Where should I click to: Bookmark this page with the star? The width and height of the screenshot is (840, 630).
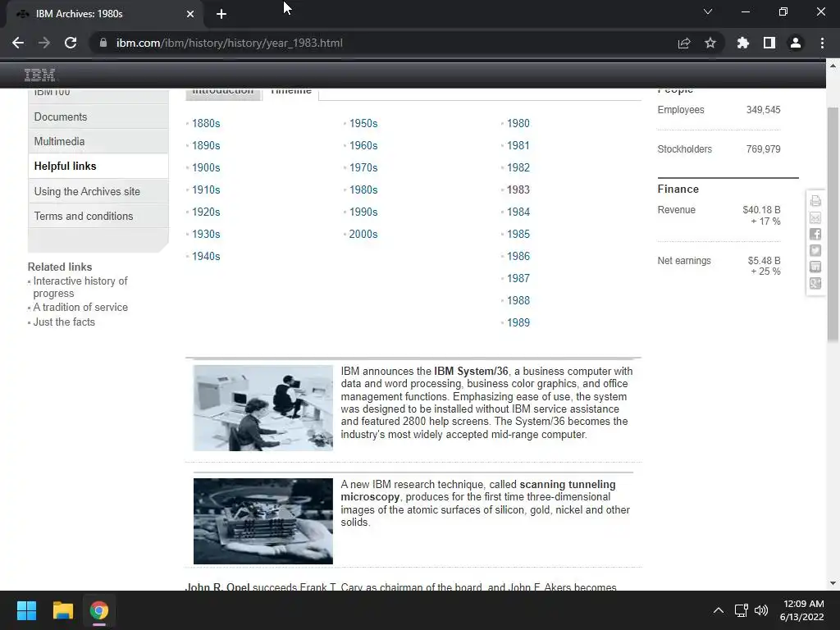(710, 43)
